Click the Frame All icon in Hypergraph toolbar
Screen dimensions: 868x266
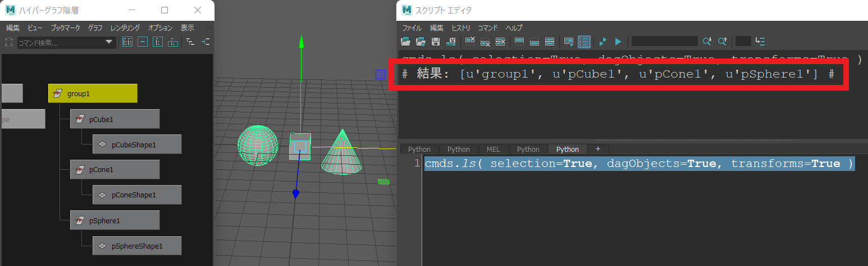127,42
